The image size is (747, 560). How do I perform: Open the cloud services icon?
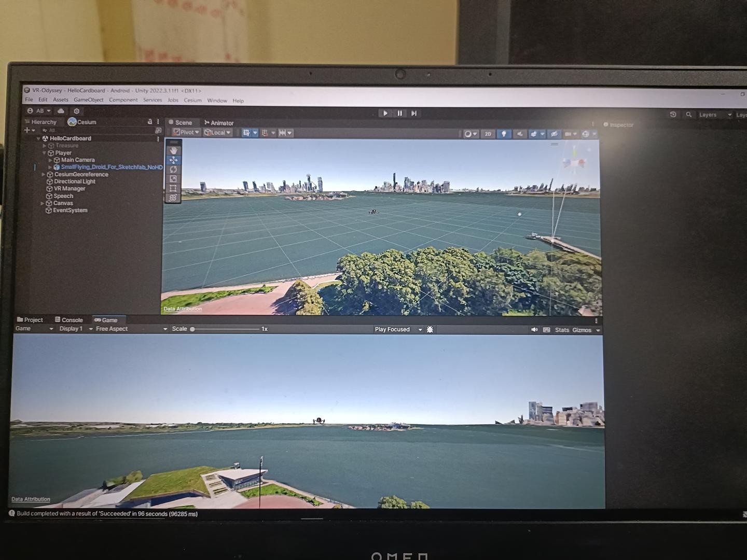[x=61, y=111]
